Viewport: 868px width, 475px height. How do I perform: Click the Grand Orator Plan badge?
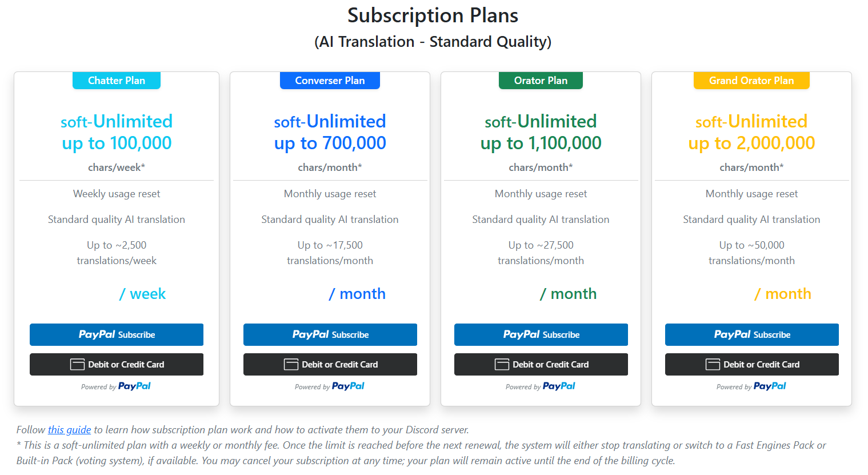[751, 81]
